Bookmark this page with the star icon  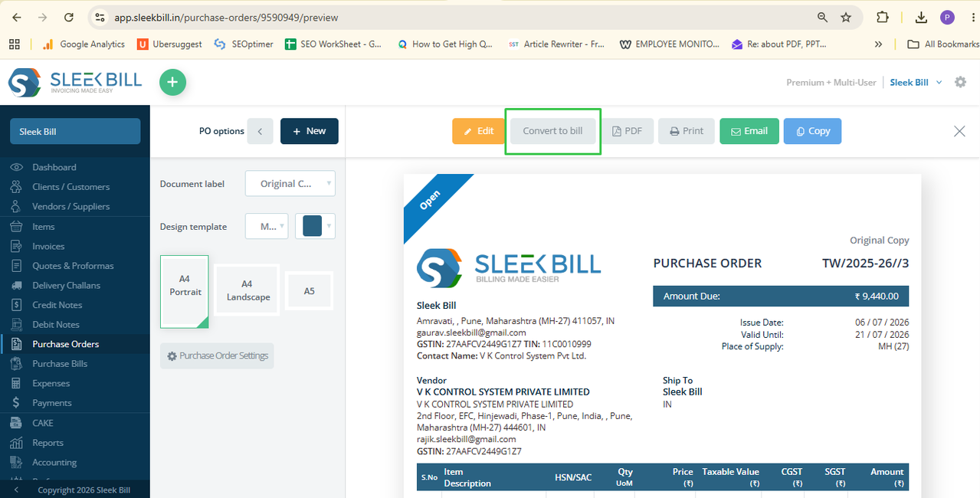(846, 17)
